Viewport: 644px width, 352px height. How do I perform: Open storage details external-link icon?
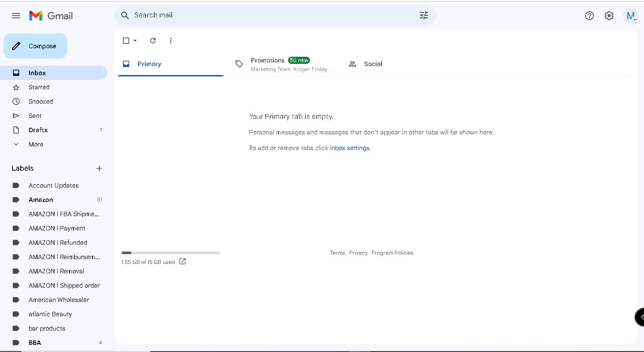(182, 261)
